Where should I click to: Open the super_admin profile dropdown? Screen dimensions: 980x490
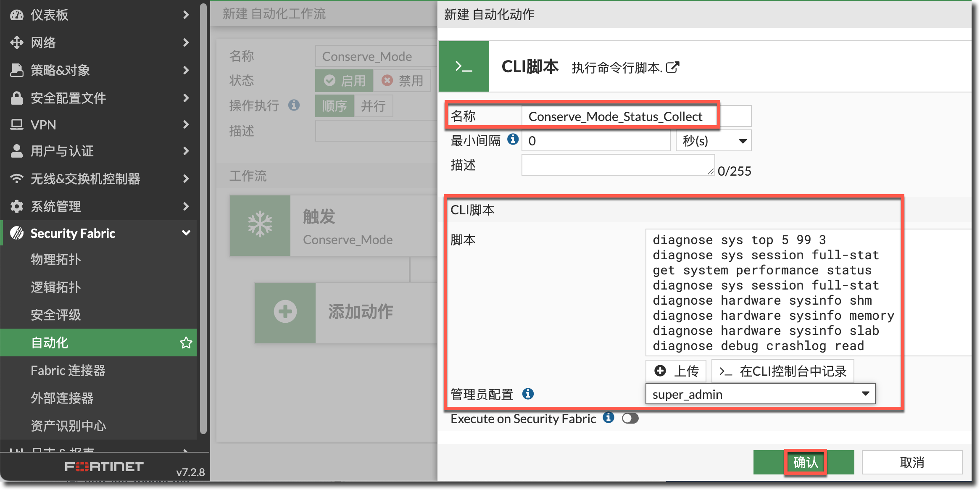click(760, 394)
